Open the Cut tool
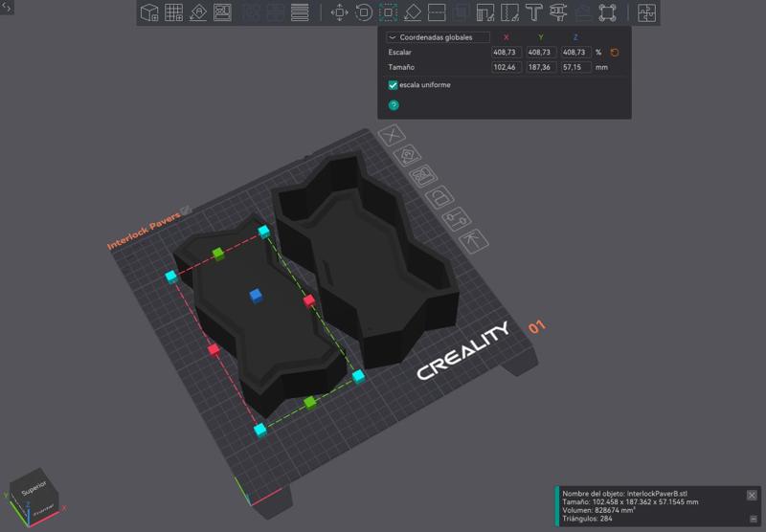The image size is (766, 532). (x=437, y=12)
